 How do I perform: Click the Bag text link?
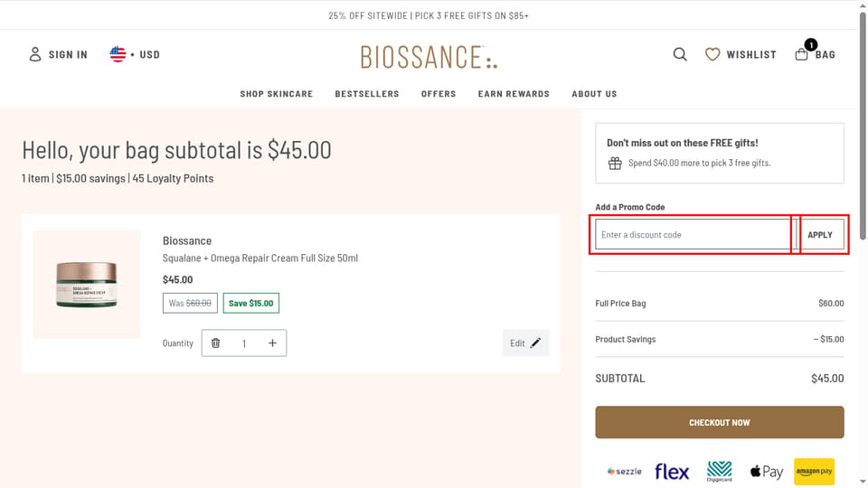point(825,54)
